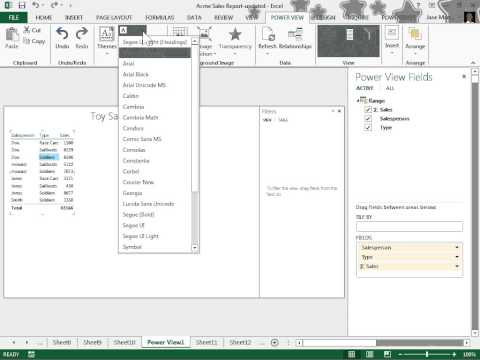Switch to the INSERT ribbon tab
The height and width of the screenshot is (360, 480).
pyautogui.click(x=74, y=18)
